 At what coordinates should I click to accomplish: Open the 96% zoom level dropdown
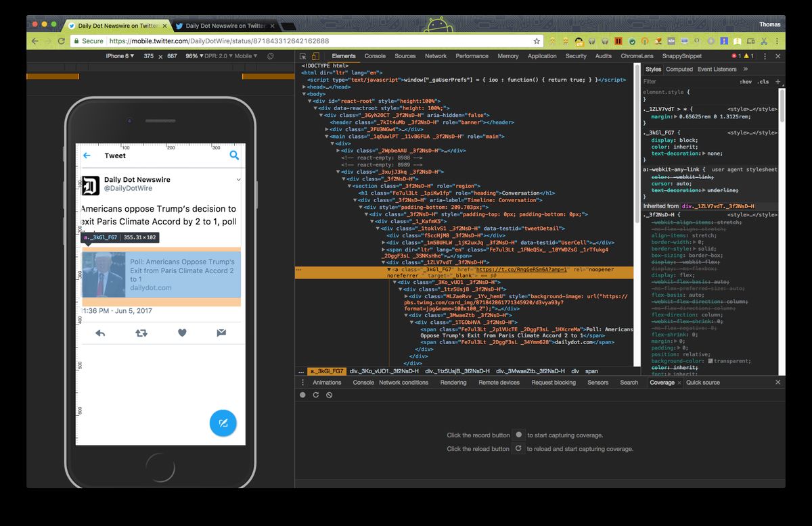tap(193, 56)
